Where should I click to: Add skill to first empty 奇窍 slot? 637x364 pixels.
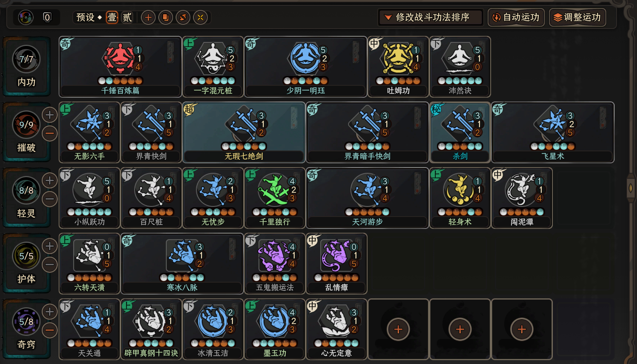click(x=398, y=329)
